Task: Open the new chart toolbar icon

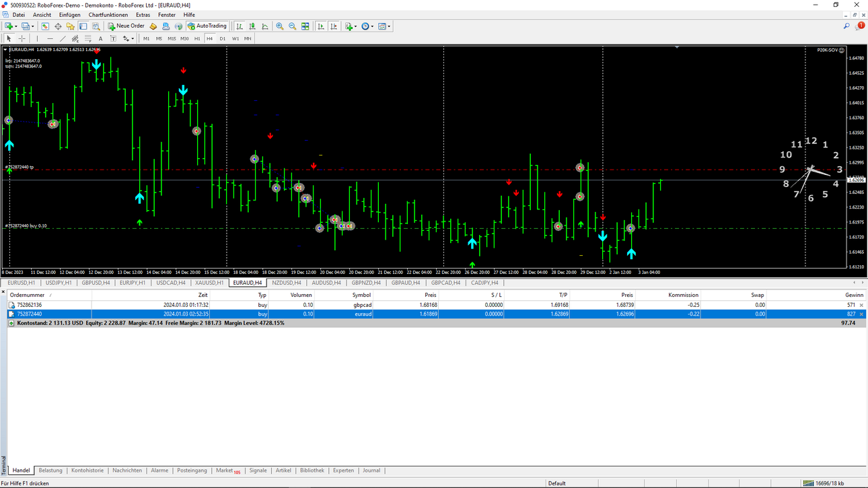Action: [9, 26]
